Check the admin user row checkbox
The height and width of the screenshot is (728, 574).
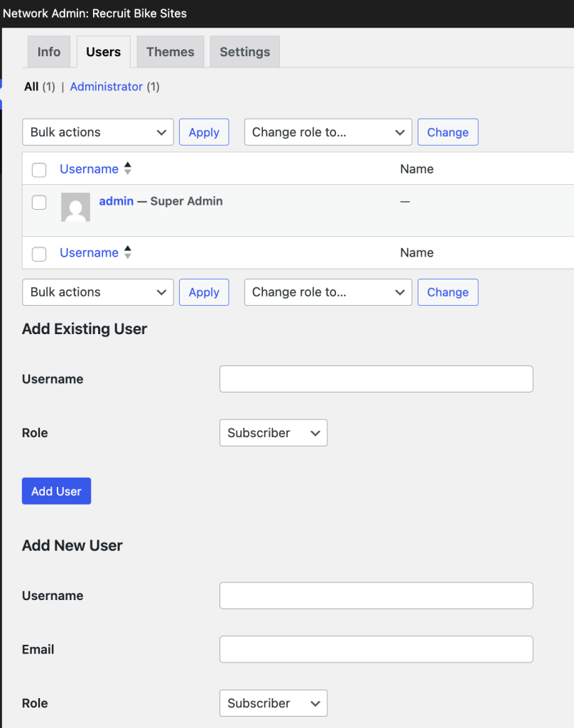tap(39, 203)
